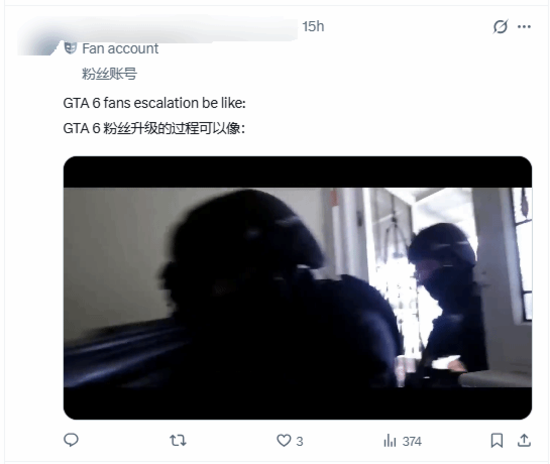Click the black bar below the video

point(297,403)
